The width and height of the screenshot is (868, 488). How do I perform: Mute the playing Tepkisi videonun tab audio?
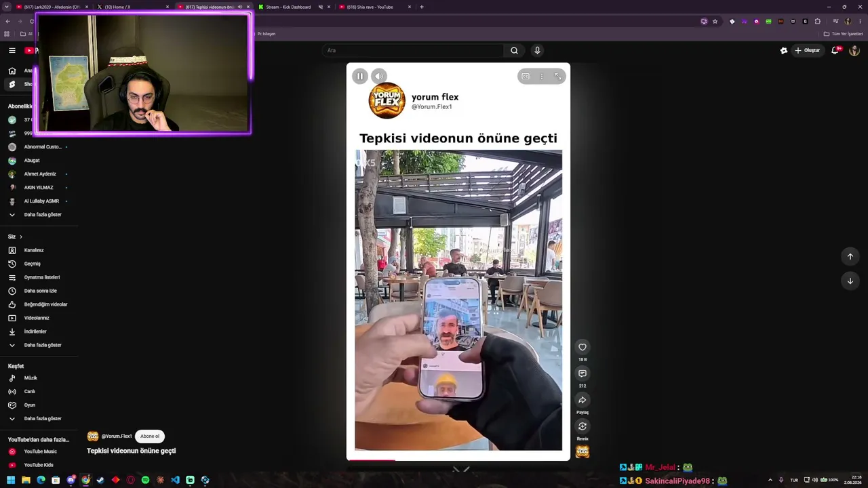239,7
